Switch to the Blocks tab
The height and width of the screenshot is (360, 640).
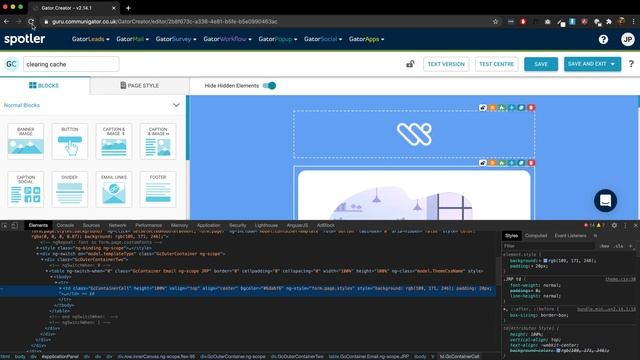[44, 86]
